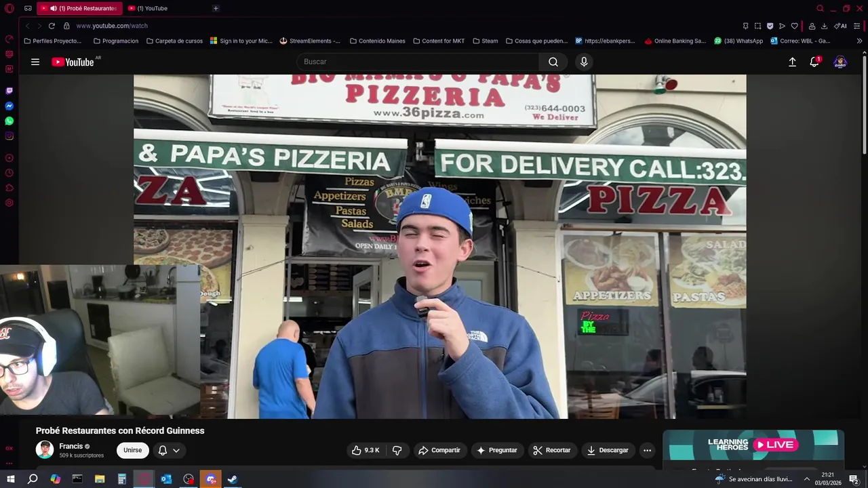Viewport: 868px width, 488px height.
Task: Open the weather widget Se avecinan días
Action: tap(753, 479)
